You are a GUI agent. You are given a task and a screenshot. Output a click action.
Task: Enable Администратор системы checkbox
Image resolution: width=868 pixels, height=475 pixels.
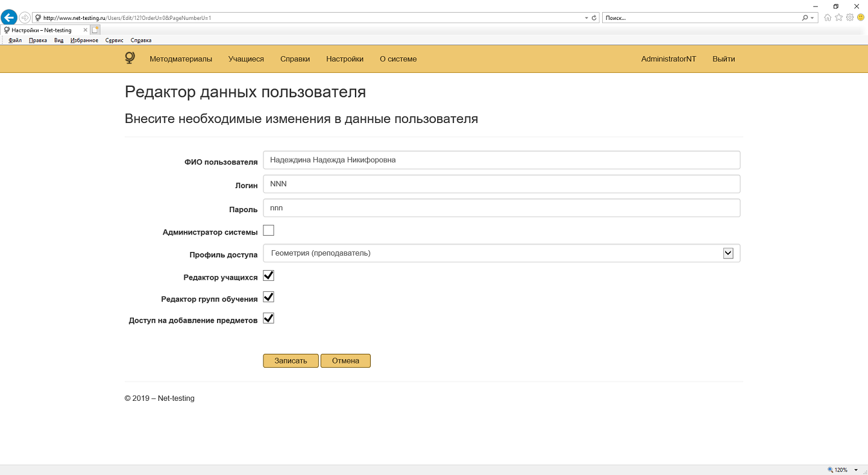coord(269,230)
